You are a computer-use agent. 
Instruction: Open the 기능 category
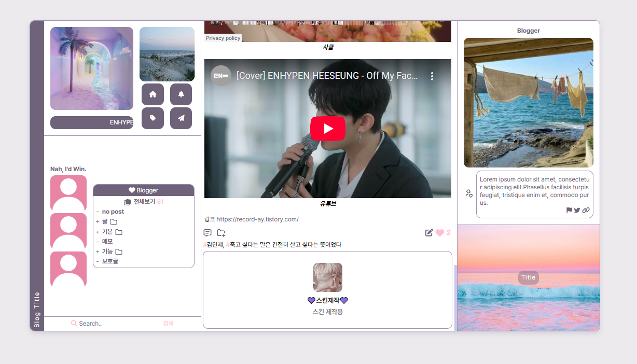[x=107, y=251]
